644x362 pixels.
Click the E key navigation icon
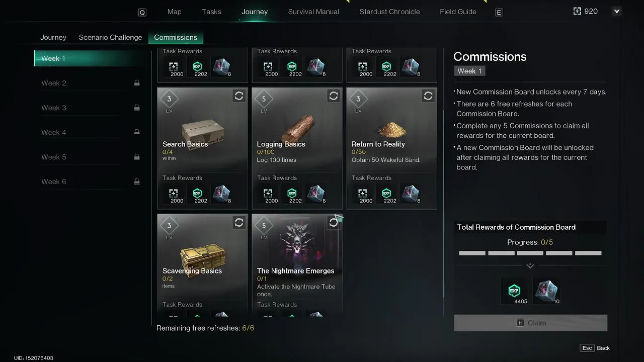(x=499, y=13)
